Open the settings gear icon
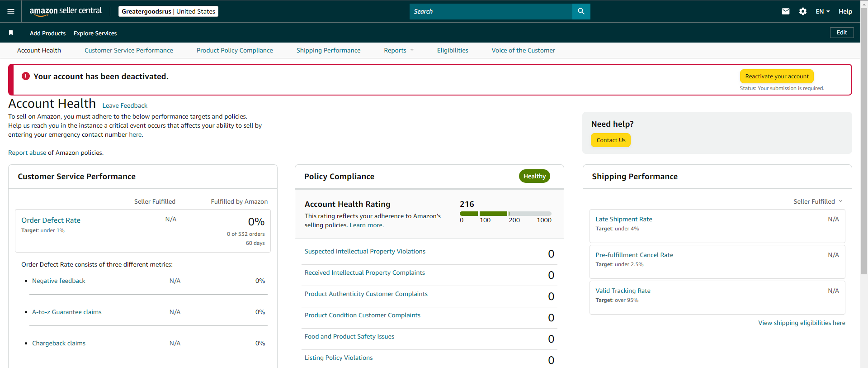 (803, 11)
